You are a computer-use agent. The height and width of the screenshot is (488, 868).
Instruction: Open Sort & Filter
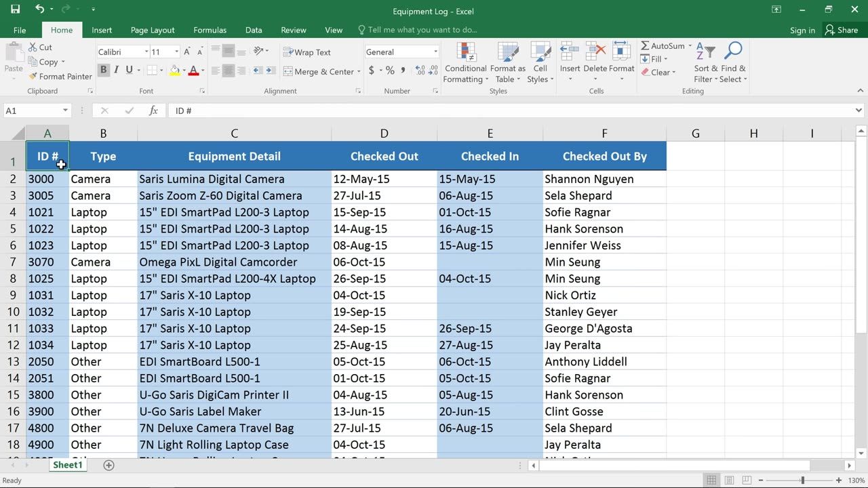click(705, 62)
